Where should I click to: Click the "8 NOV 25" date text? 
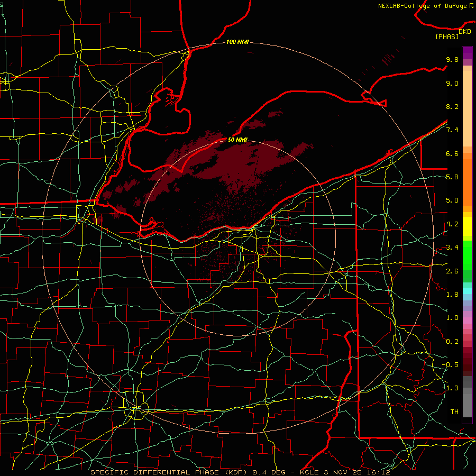(344, 472)
